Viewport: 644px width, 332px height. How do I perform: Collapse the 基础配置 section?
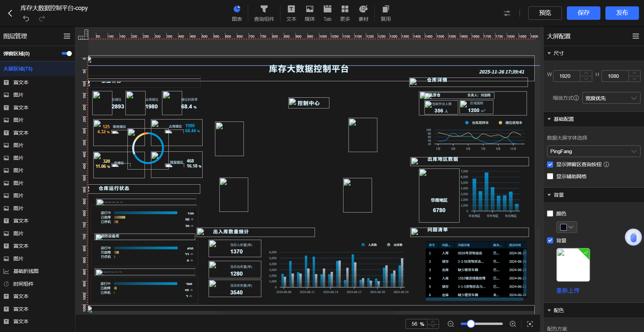coord(549,119)
